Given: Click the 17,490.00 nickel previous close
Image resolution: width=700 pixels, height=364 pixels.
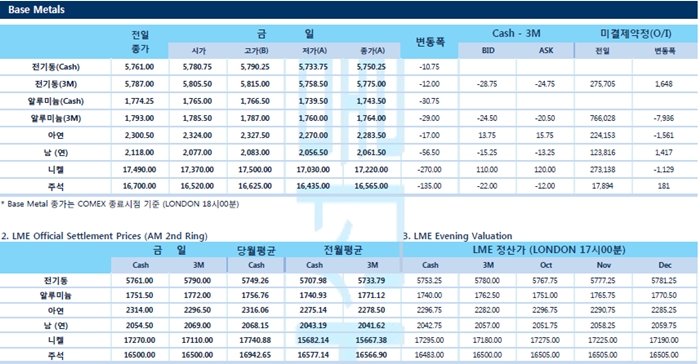Looking at the screenshot, I should 139,170.
